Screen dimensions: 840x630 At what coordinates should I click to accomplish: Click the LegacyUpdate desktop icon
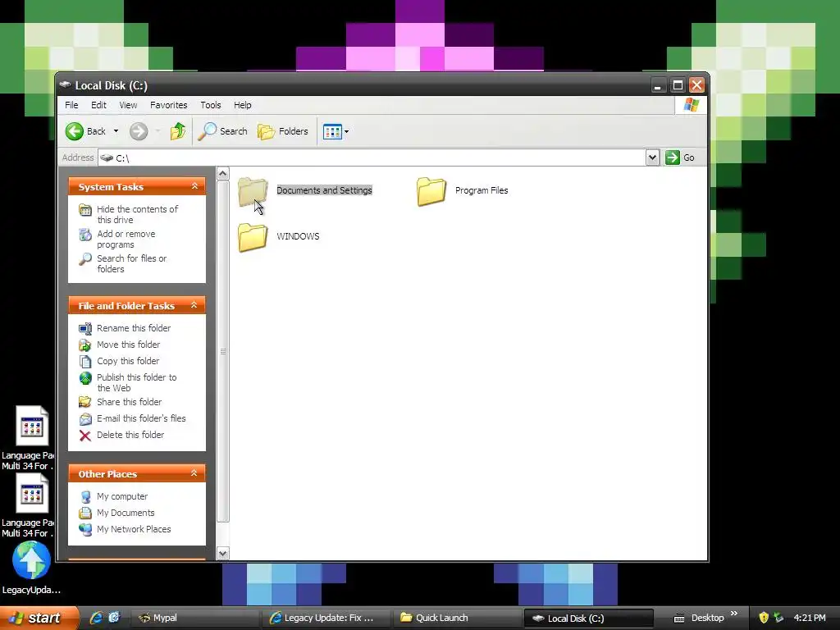[31, 568]
